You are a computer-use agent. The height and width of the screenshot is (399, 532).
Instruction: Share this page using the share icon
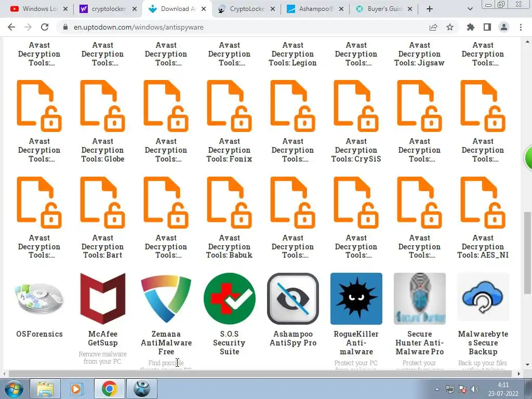pos(433,27)
